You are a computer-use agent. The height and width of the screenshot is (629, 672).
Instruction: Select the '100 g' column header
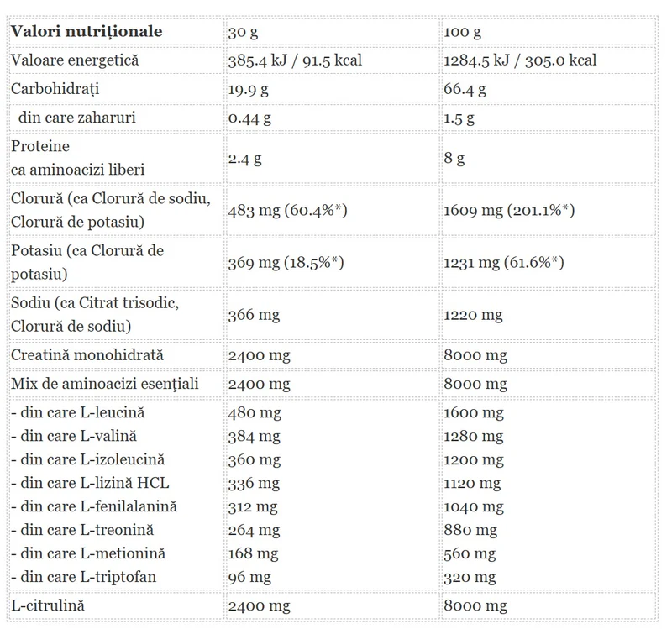point(462,32)
